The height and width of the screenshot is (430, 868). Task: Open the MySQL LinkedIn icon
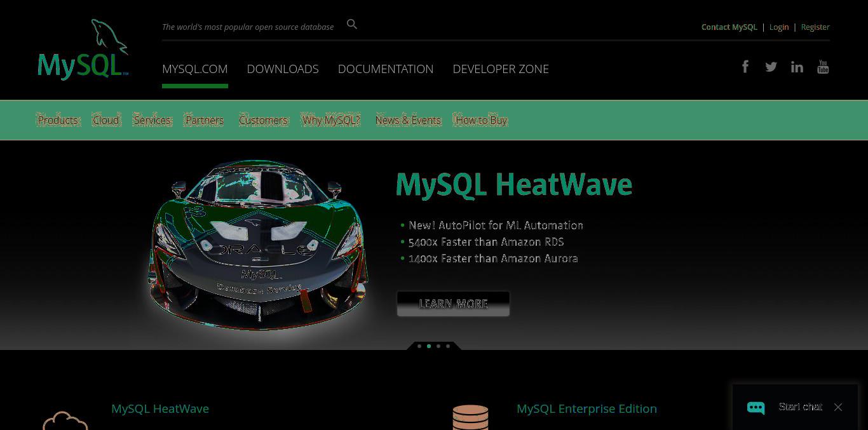[x=797, y=67]
